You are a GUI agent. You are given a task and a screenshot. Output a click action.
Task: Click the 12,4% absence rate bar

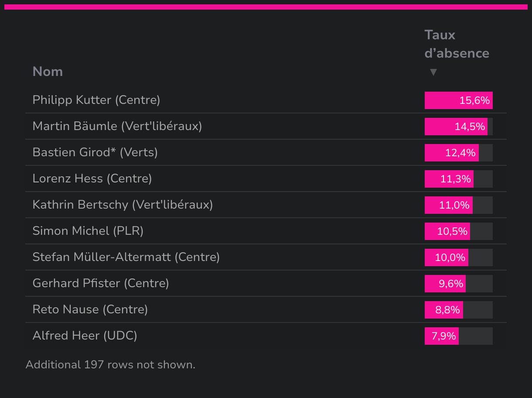point(452,153)
